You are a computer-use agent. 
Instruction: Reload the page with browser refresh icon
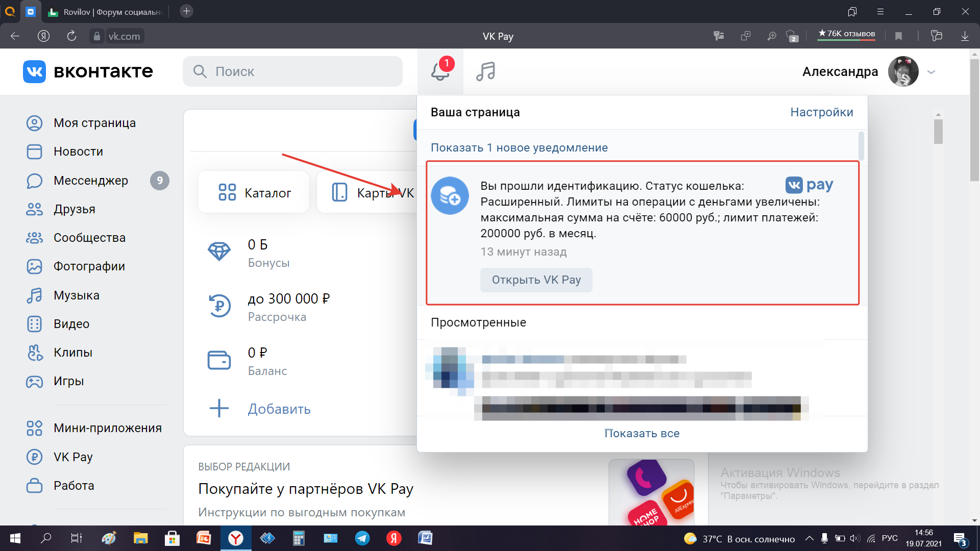click(x=71, y=36)
